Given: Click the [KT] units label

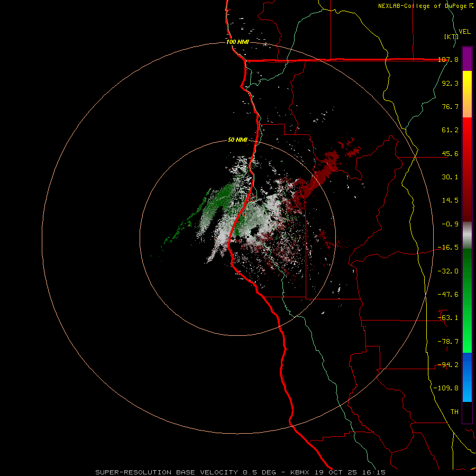Looking at the screenshot, I should coord(451,36).
